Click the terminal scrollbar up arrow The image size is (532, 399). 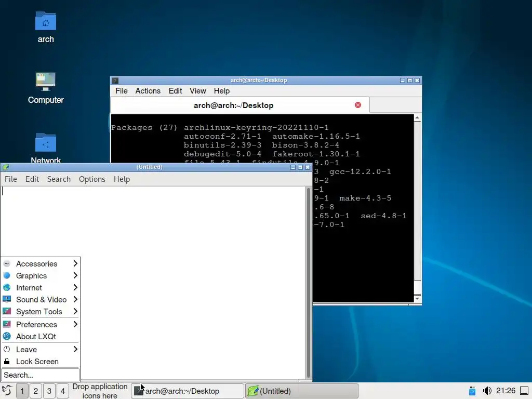pos(417,118)
